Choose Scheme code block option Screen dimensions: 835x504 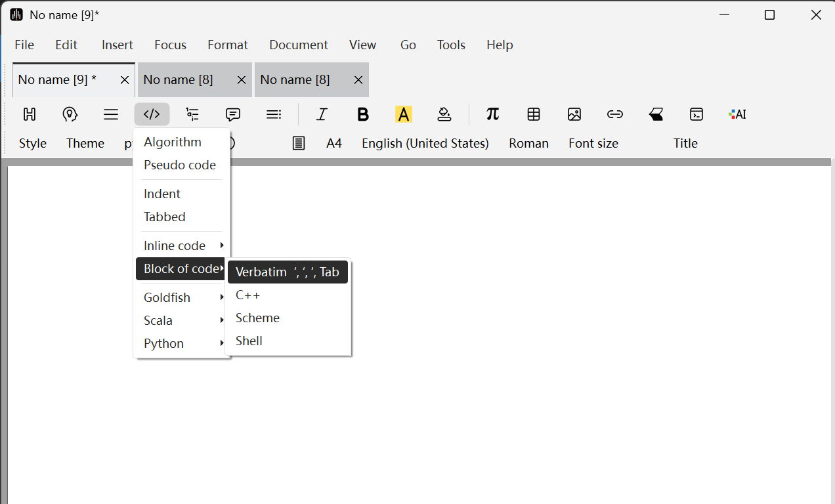click(x=257, y=318)
